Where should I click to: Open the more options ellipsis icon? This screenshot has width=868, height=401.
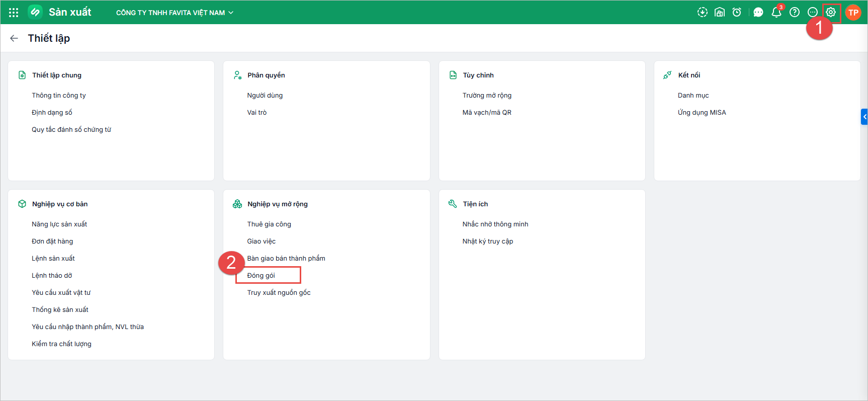(x=813, y=13)
